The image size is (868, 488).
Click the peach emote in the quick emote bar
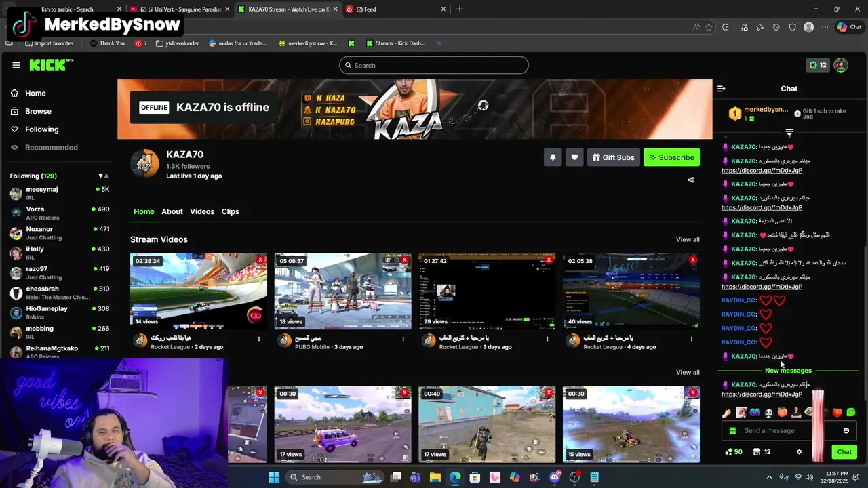(782, 412)
